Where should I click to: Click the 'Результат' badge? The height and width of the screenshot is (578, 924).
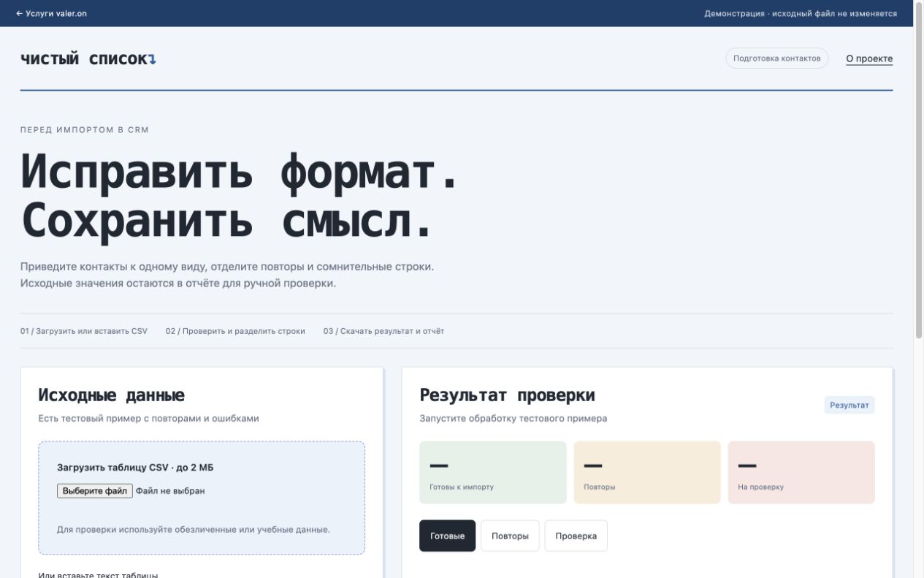pos(849,405)
